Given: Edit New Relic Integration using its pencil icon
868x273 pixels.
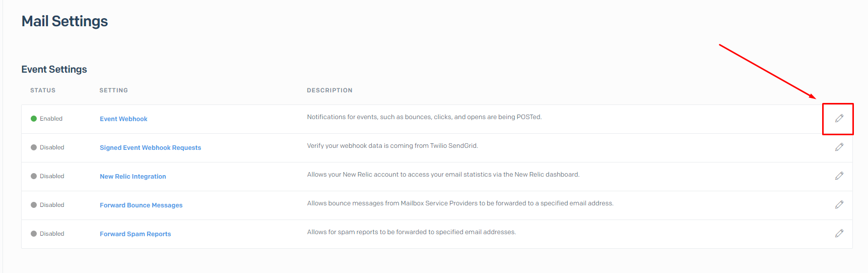Looking at the screenshot, I should tap(839, 176).
